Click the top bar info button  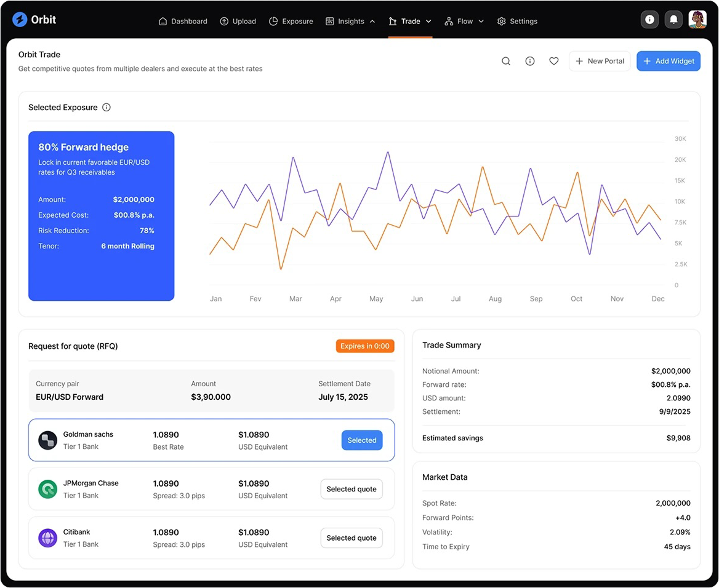click(x=649, y=20)
